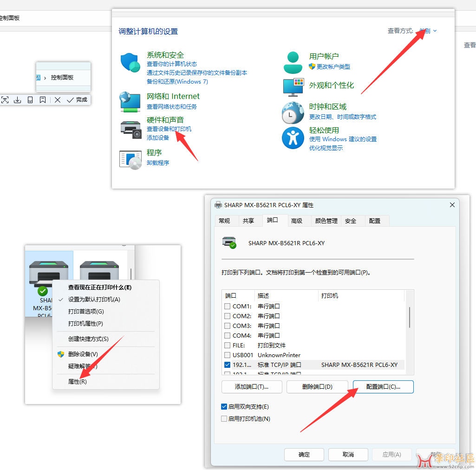Open the 类别 view-by dropdown

click(428, 31)
